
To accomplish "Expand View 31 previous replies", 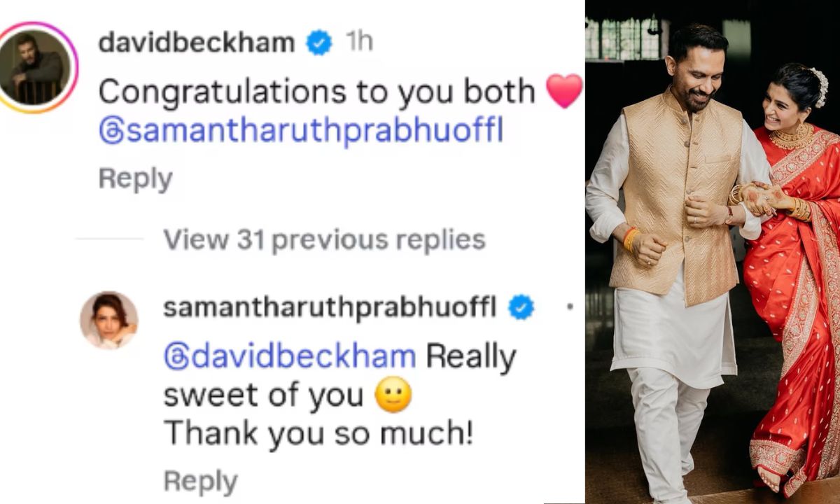I will click(324, 240).
